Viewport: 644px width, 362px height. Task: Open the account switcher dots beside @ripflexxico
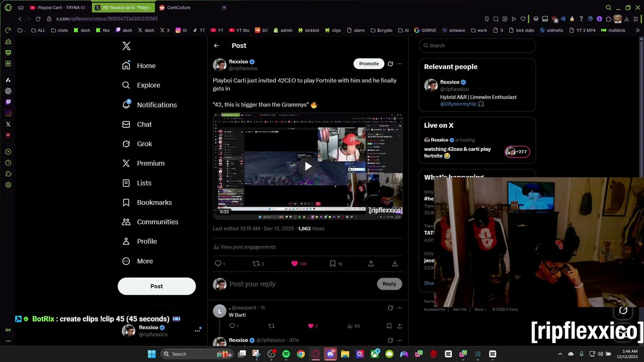coord(197,331)
